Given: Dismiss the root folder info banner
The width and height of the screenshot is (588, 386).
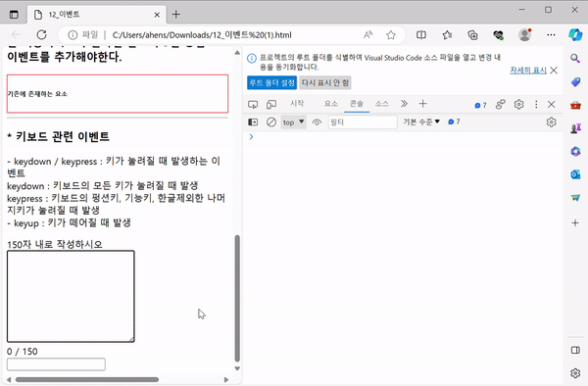Looking at the screenshot, I should point(554,71).
